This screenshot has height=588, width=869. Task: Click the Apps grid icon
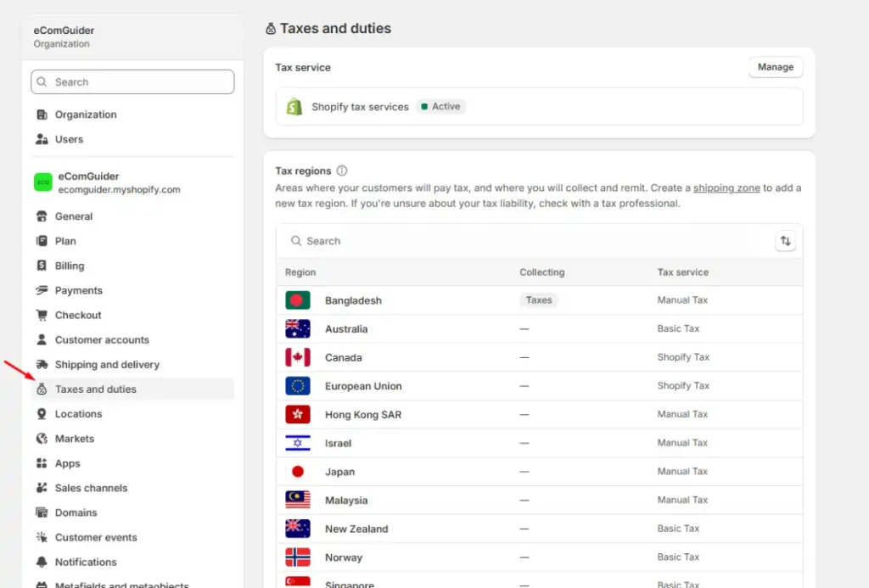(x=42, y=463)
